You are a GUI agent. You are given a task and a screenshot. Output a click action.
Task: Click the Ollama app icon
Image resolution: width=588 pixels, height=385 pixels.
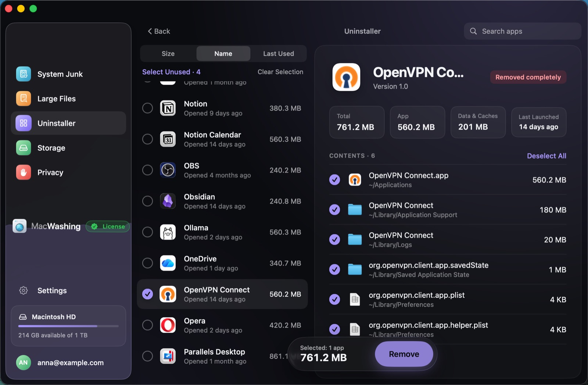[168, 232]
